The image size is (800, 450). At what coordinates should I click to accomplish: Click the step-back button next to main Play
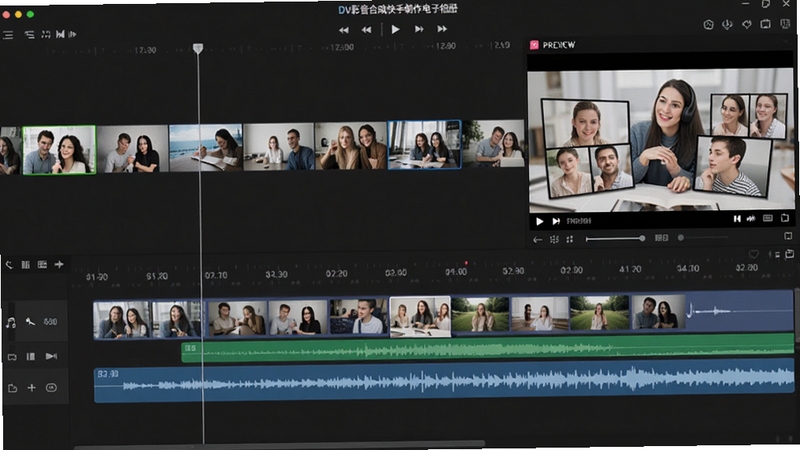366,30
